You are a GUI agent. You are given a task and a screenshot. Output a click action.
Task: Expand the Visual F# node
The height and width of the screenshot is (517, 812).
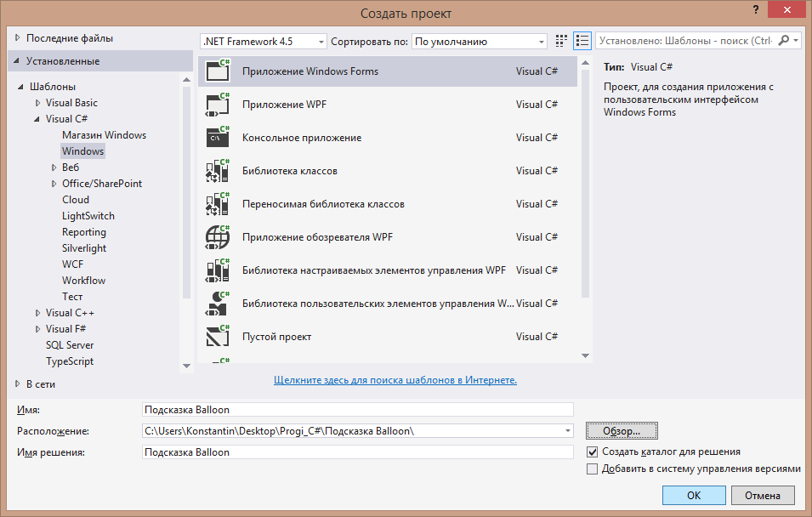coord(37,329)
